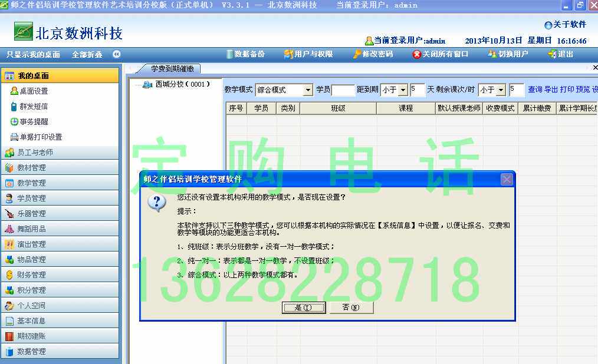598x364 pixels.
Task: Open the 剩余课次/时 小于 dropdown
Action: pyautogui.click(x=501, y=90)
